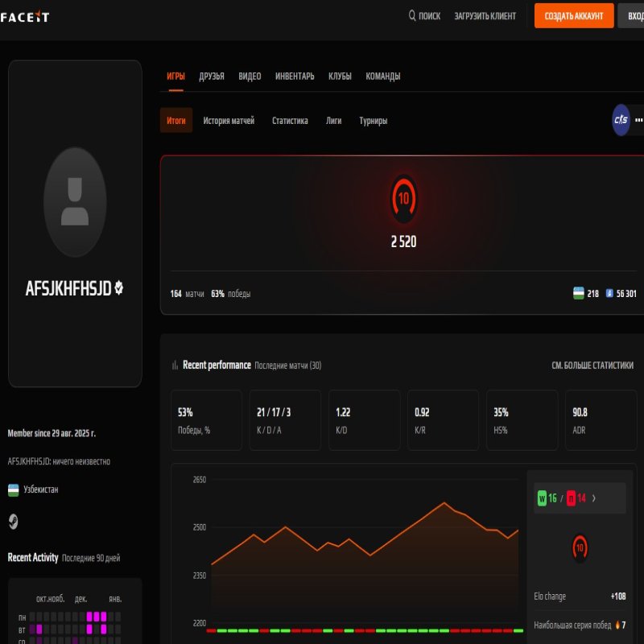Open СМ. БОЛЬШЕ СТАТИСТИКИ link

tap(592, 365)
